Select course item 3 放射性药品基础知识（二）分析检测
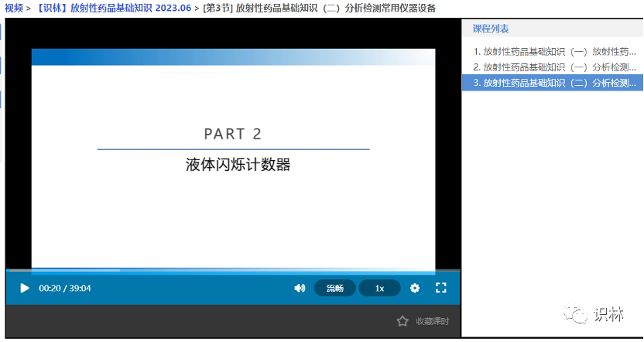The height and width of the screenshot is (342, 644). tap(553, 83)
